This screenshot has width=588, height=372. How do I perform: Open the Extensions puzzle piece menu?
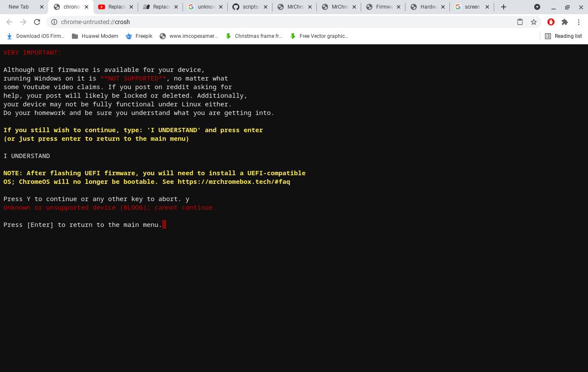click(x=565, y=22)
